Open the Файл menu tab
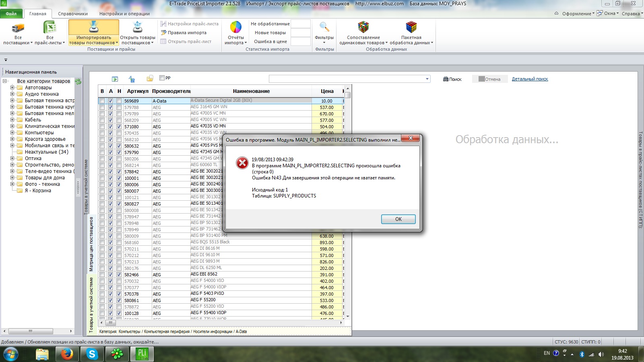The width and height of the screenshot is (644, 362). click(11, 14)
